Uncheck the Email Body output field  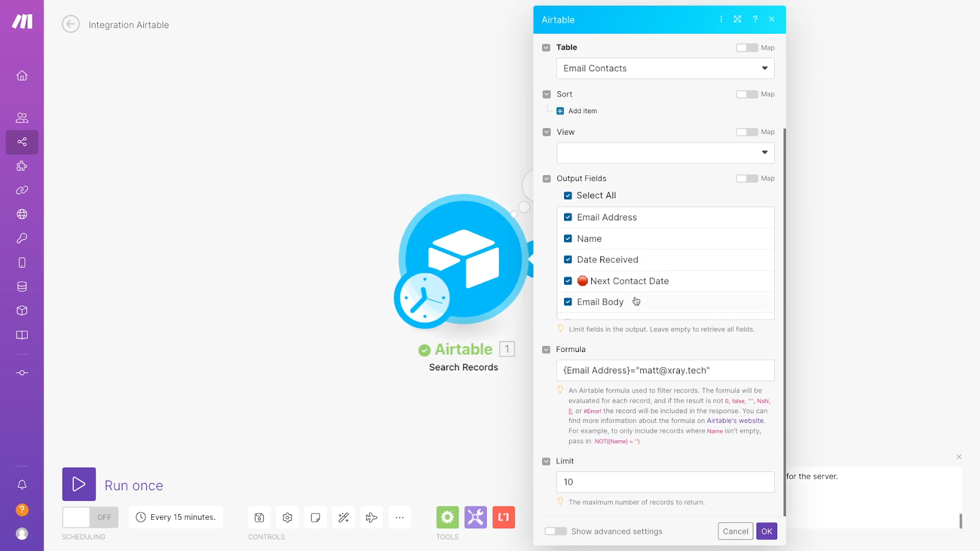click(x=568, y=302)
